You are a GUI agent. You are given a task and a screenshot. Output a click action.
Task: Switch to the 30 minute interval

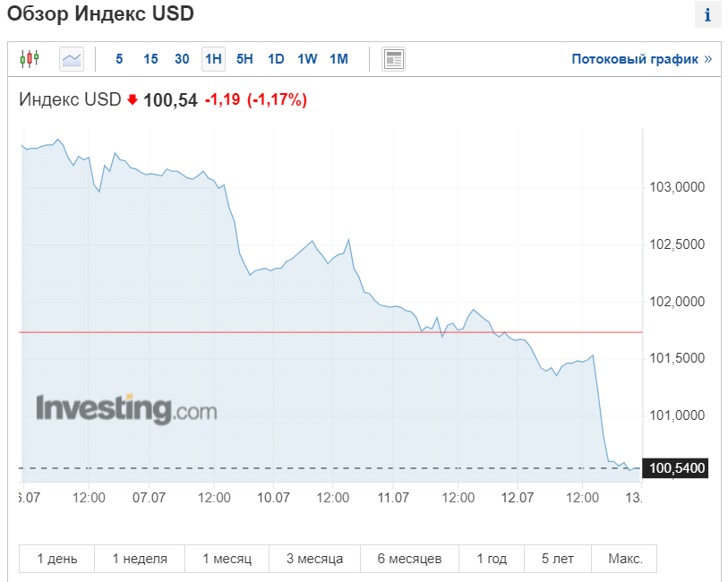coord(182,59)
